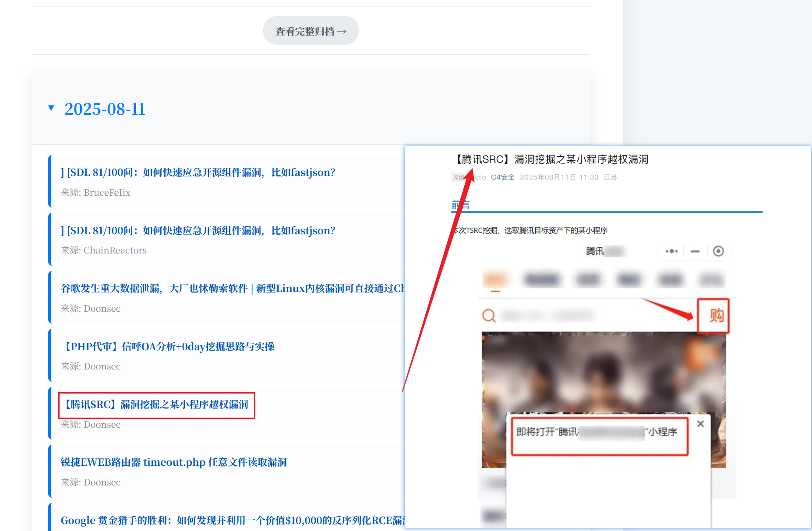
Task: Click 来源: Doonsec under 信呼OA分析
Action: tap(91, 366)
